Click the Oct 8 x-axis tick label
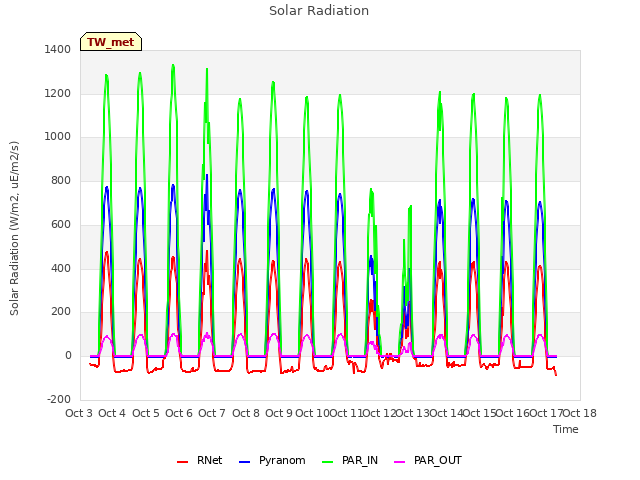The image size is (640, 480). (x=246, y=413)
